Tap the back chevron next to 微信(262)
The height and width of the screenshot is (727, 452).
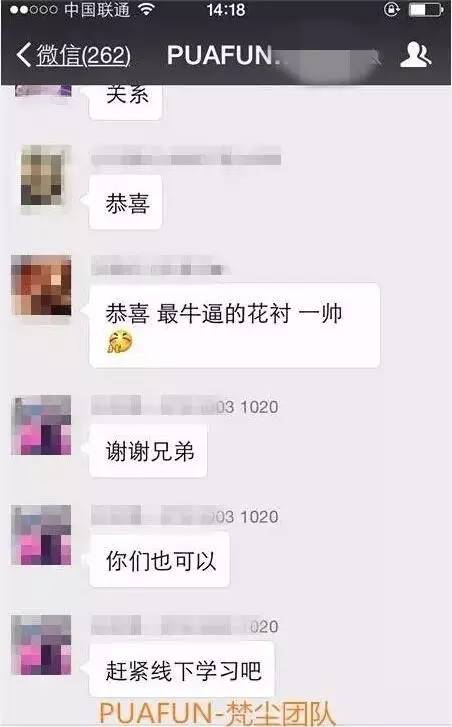[24, 55]
